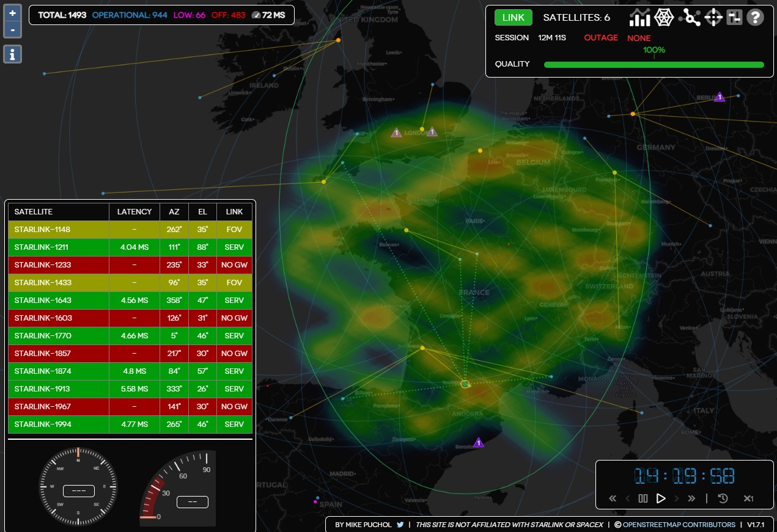Reset time with the history clock icon

[723, 498]
